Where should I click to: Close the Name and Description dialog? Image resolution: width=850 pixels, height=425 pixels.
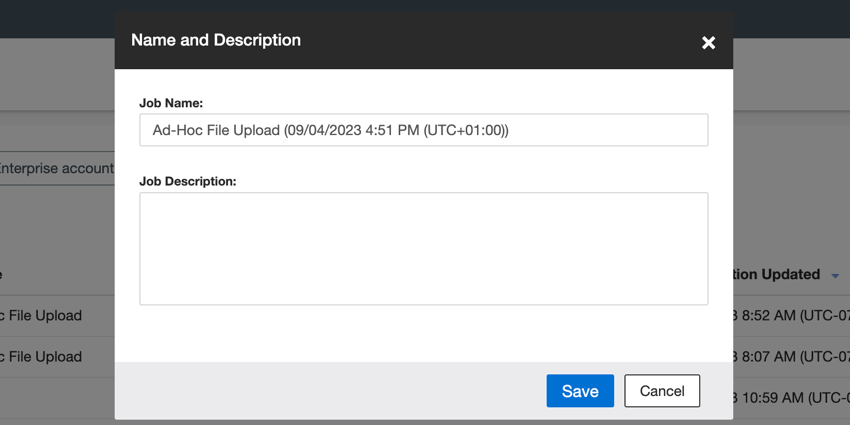(708, 42)
